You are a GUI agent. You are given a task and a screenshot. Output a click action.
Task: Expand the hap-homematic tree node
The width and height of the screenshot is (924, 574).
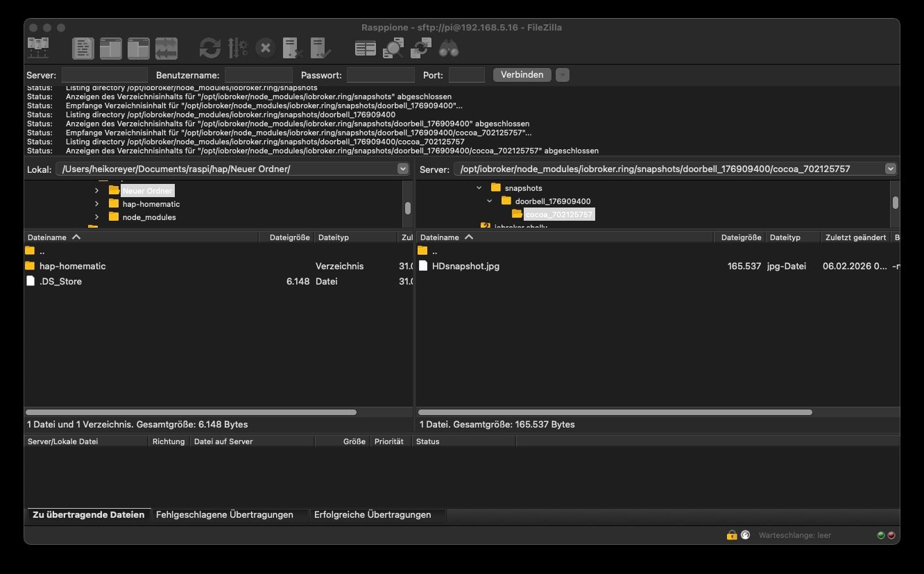click(x=96, y=204)
